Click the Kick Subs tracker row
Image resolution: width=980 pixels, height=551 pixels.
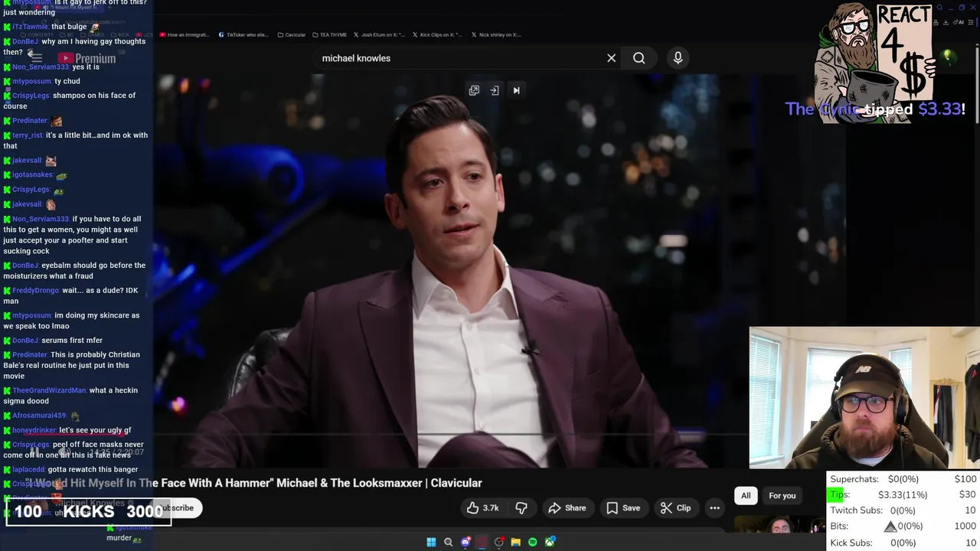pos(903,543)
